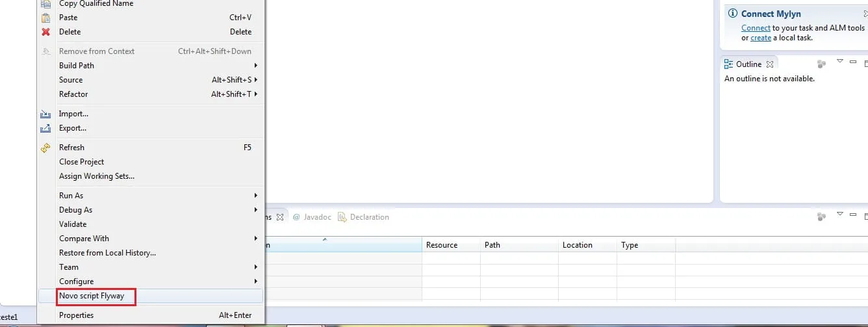Viewport: 868px width, 327px height.
Task: Click 'An outline is not available.' text
Action: pyautogui.click(x=769, y=79)
